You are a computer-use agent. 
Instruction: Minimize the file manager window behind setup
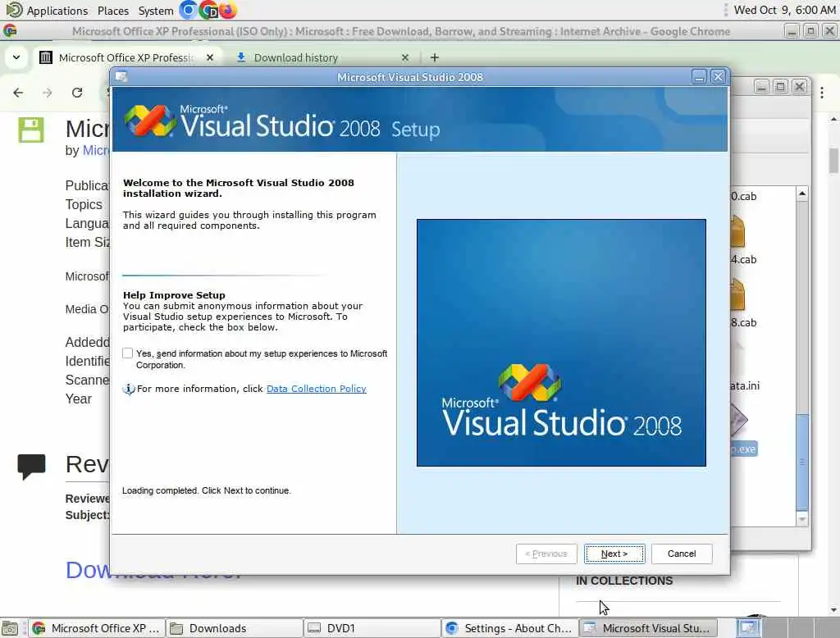click(761, 87)
